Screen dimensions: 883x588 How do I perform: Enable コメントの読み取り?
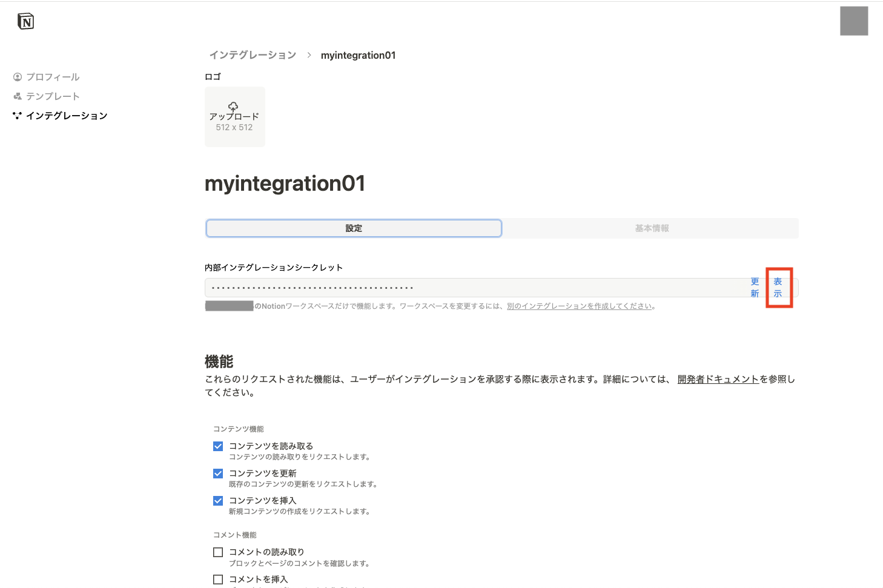pyautogui.click(x=218, y=552)
